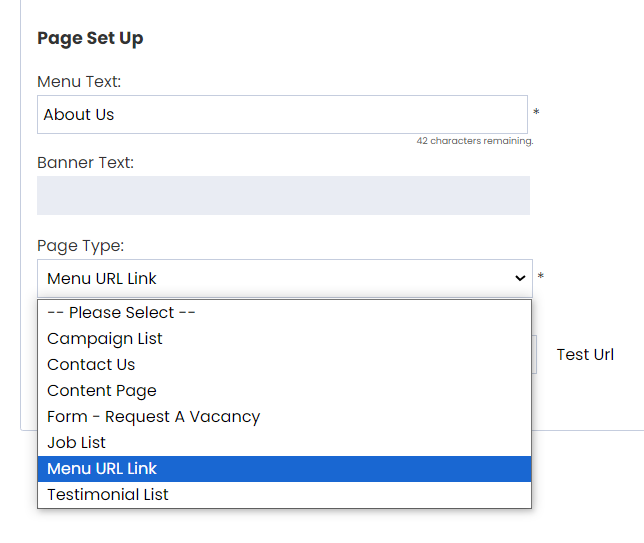Screen dimensions: 644x543
Task: Click the required asterisk beside Menu Text
Action: pos(536,112)
